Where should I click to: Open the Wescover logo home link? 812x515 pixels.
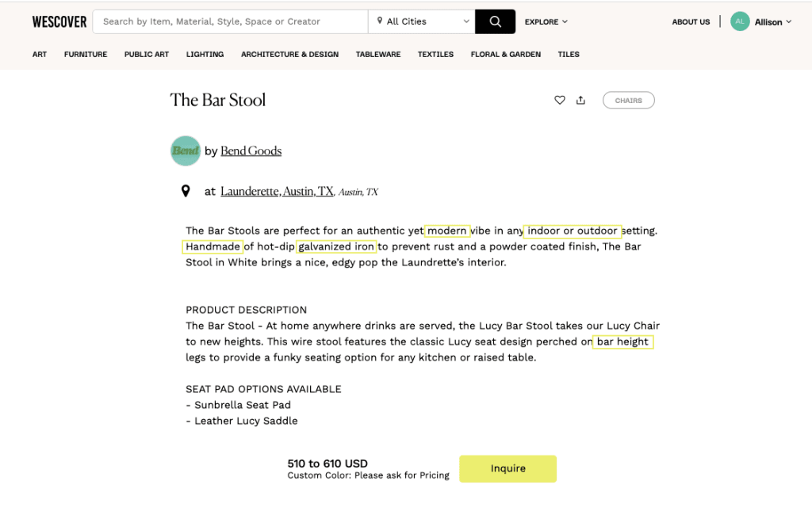(x=59, y=21)
